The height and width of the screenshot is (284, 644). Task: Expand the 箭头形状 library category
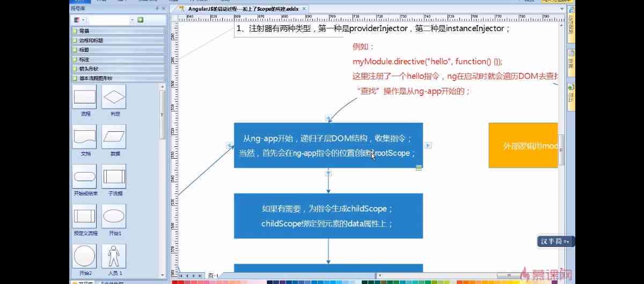(x=118, y=69)
